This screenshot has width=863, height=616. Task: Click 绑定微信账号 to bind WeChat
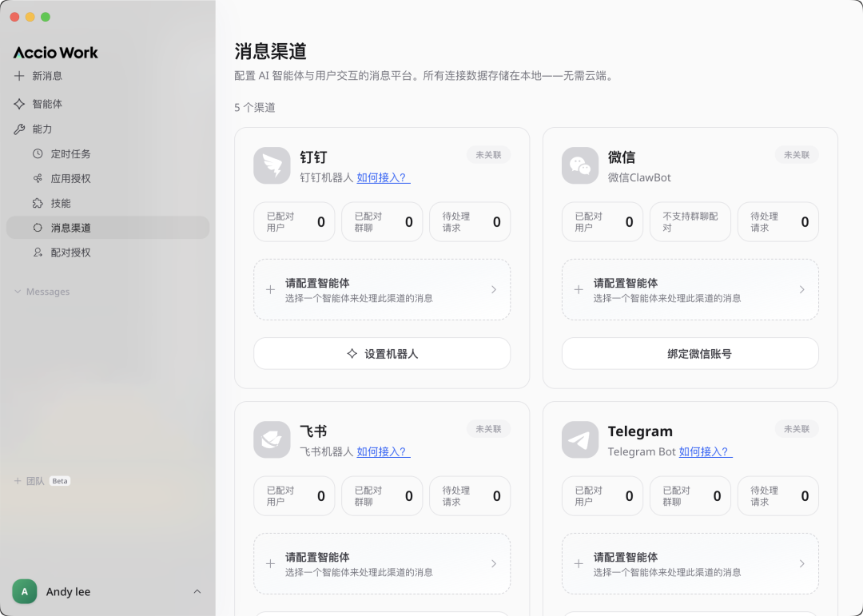click(690, 353)
